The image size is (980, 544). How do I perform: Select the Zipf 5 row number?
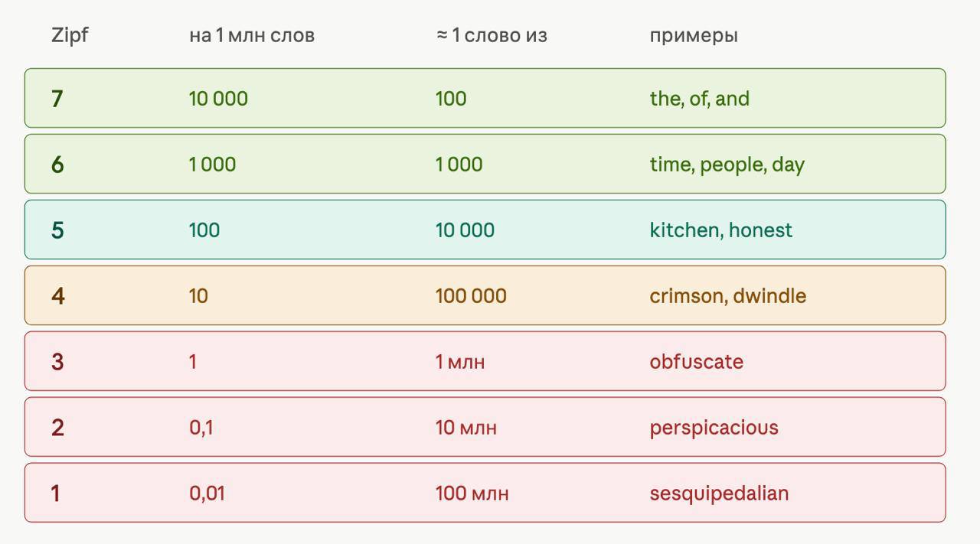(x=57, y=230)
